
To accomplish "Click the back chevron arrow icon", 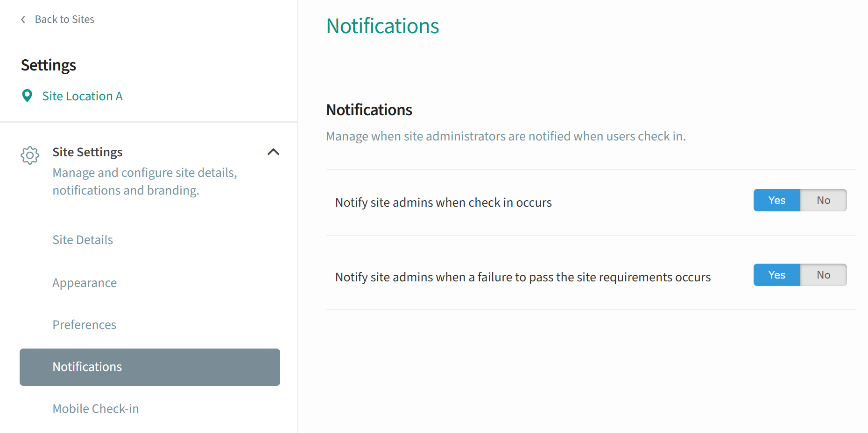I will (23, 20).
